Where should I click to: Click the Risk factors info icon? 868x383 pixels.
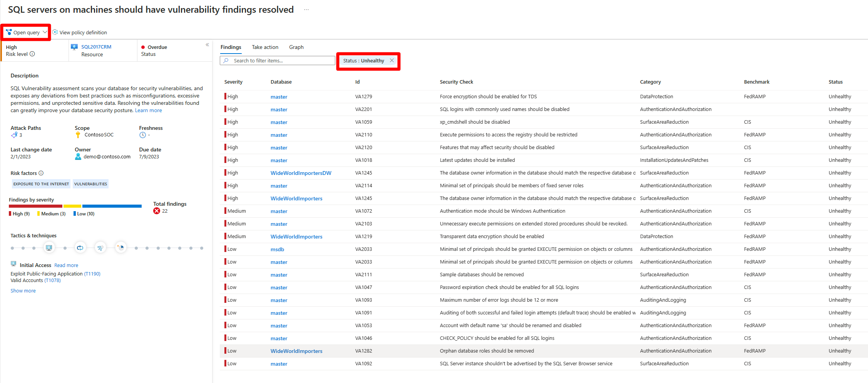point(41,173)
